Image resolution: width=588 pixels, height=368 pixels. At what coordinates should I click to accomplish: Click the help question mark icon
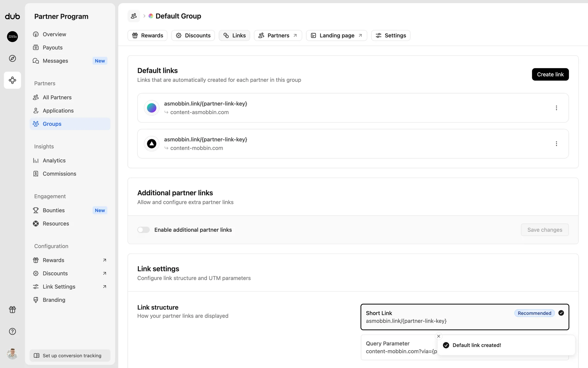(x=12, y=331)
